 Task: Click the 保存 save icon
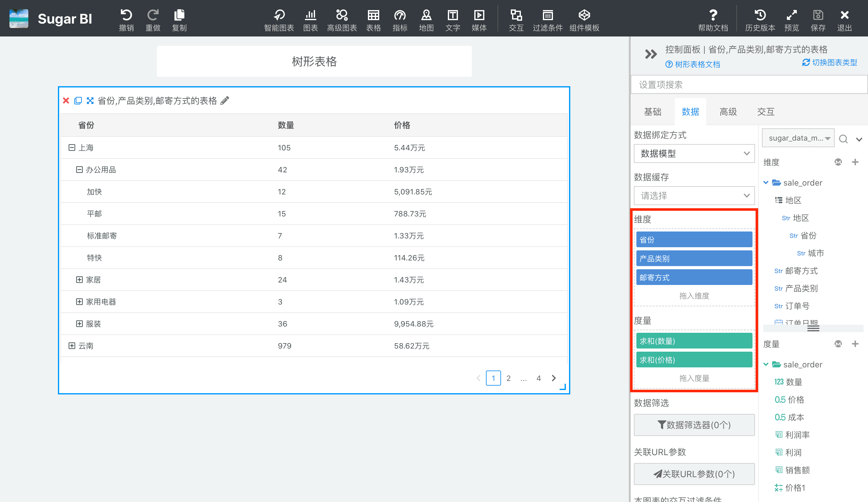click(818, 15)
